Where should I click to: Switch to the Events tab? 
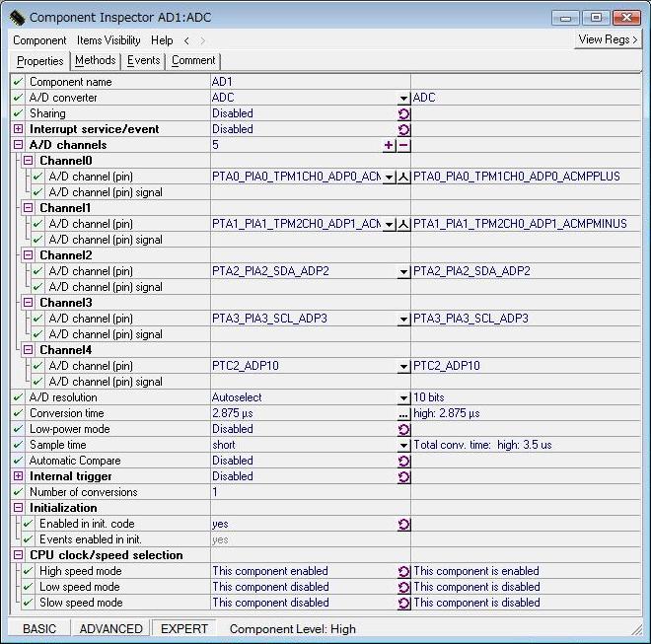[x=143, y=60]
